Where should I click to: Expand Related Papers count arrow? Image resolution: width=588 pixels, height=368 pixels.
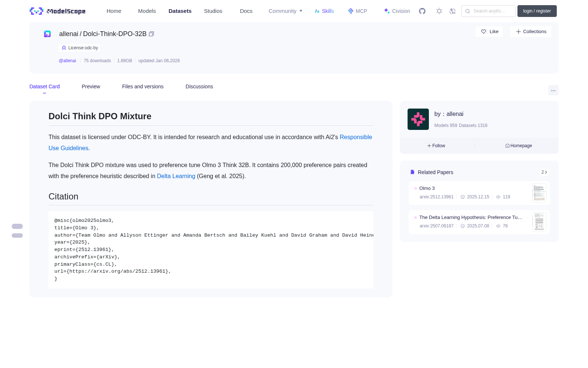[544, 172]
